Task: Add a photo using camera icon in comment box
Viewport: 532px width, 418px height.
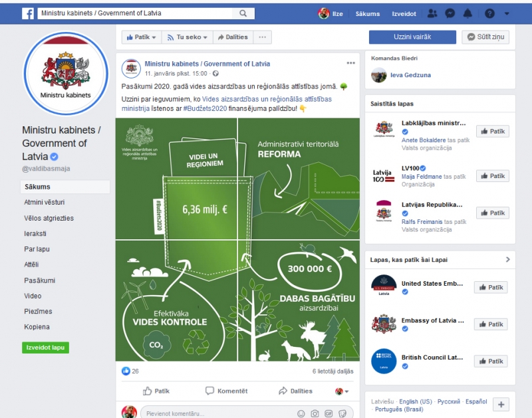Action: click(x=315, y=413)
